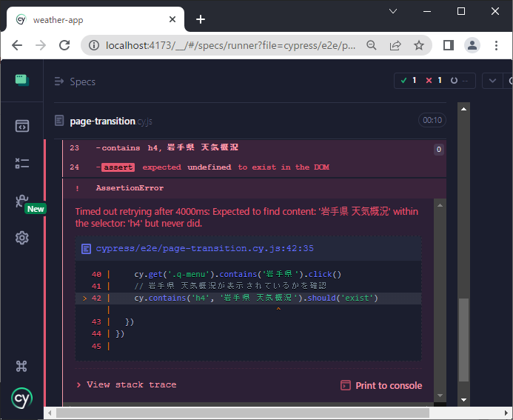Share this page from the address bar
This screenshot has height=420, width=513.
395,45
